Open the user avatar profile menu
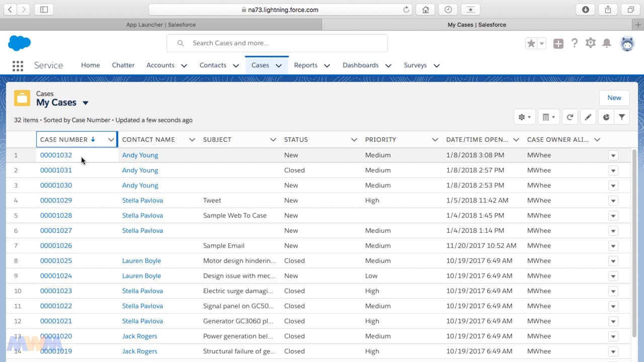644x362 pixels. point(627,44)
